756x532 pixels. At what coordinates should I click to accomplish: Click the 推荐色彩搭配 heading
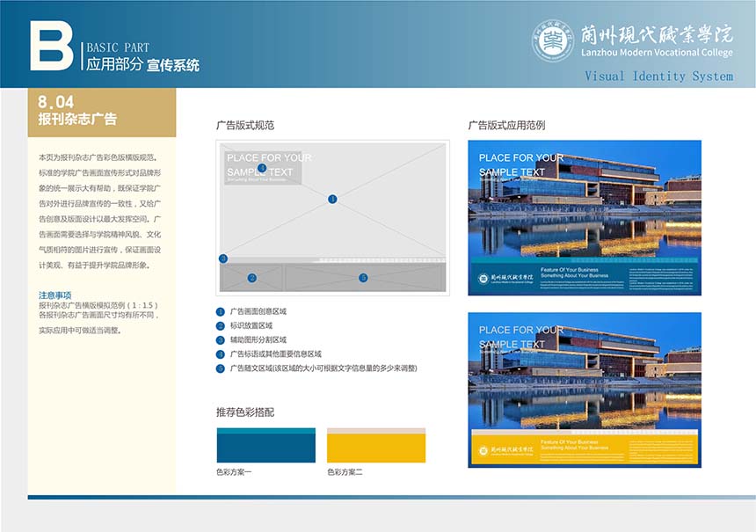(245, 412)
